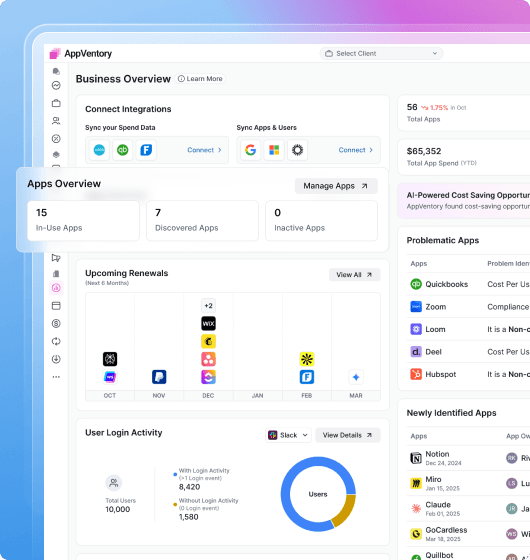The image size is (530, 560).
Task: Open the Slack app selector dropdown
Action: click(288, 435)
